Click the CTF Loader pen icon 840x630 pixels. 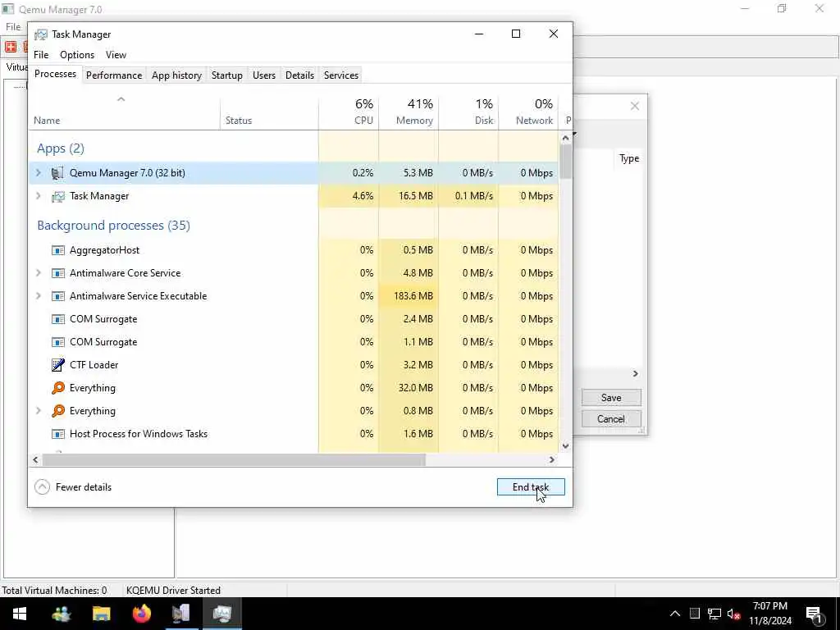point(58,365)
